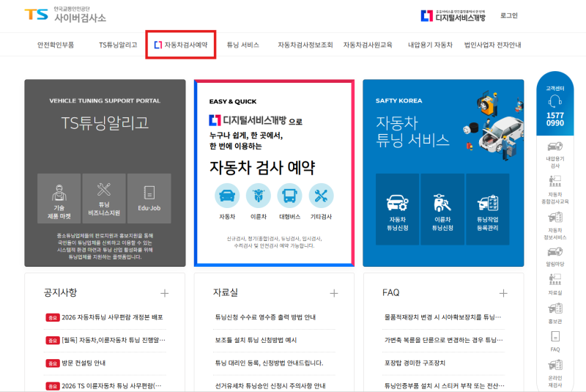Open 알림마당 sidebar icon

[555, 252]
